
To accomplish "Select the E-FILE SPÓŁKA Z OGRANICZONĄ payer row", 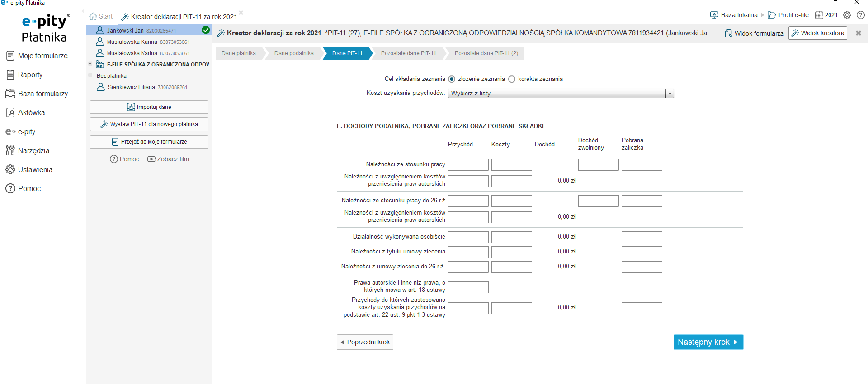I will point(149,64).
